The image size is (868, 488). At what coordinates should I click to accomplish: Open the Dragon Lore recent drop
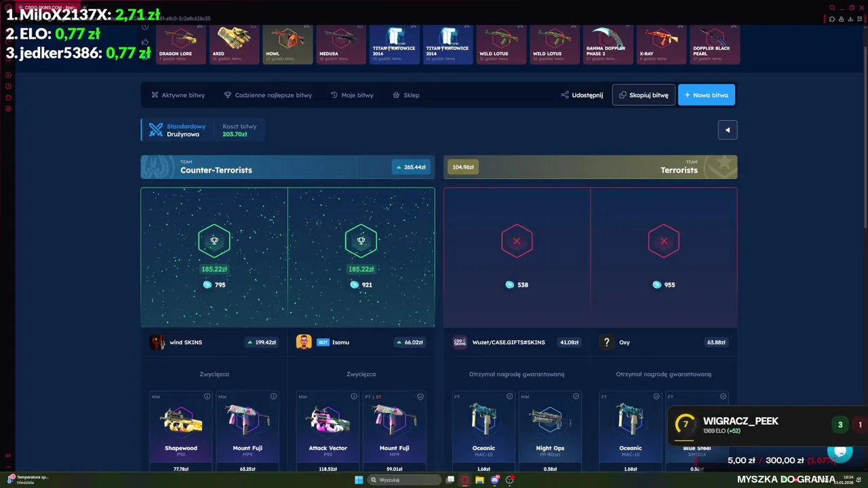point(181,45)
